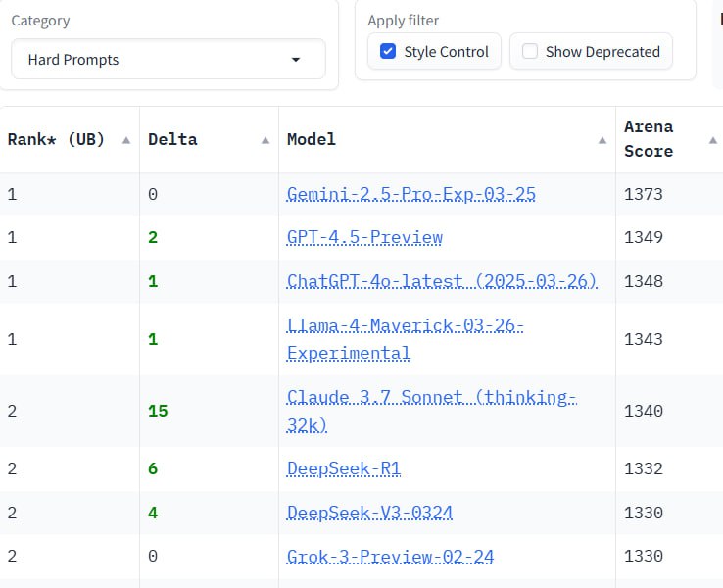Open the DeepSeek-R1 model link
The width and height of the screenshot is (723, 588).
point(344,468)
